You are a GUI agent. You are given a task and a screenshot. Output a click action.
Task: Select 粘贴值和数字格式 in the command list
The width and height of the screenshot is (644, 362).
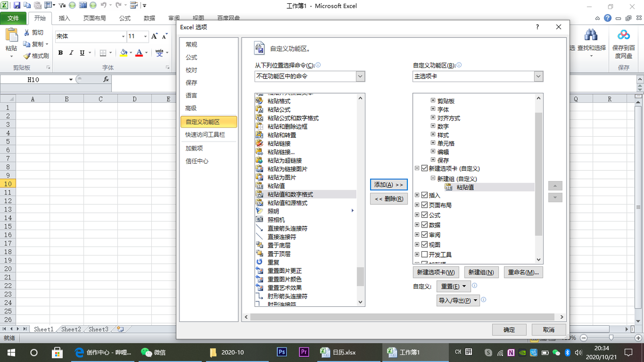306,195
